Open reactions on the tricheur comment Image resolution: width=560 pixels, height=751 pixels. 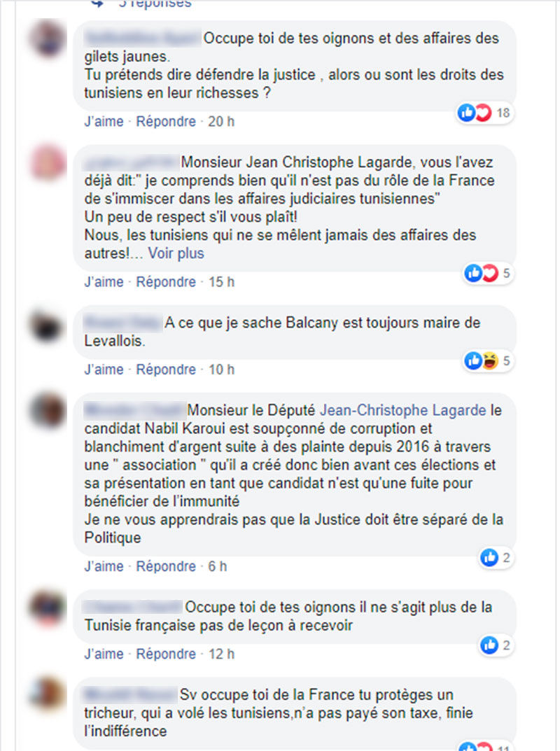484,747
